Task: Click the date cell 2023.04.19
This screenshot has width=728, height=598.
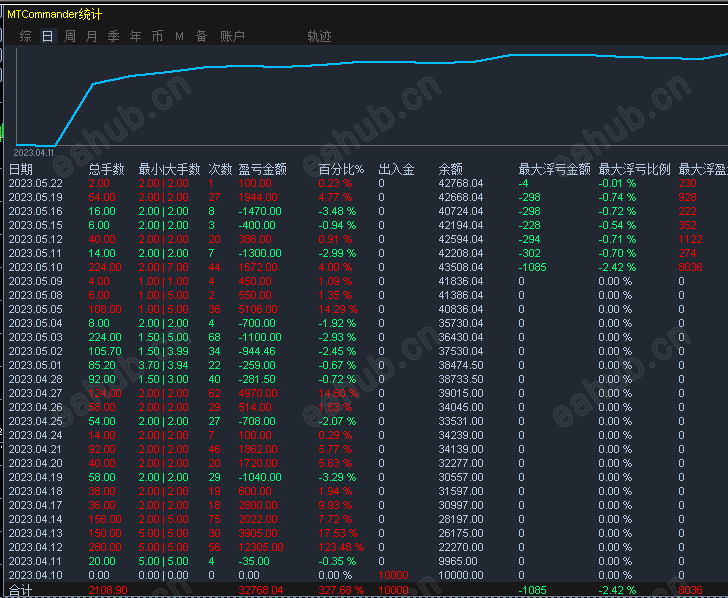Action: point(35,477)
